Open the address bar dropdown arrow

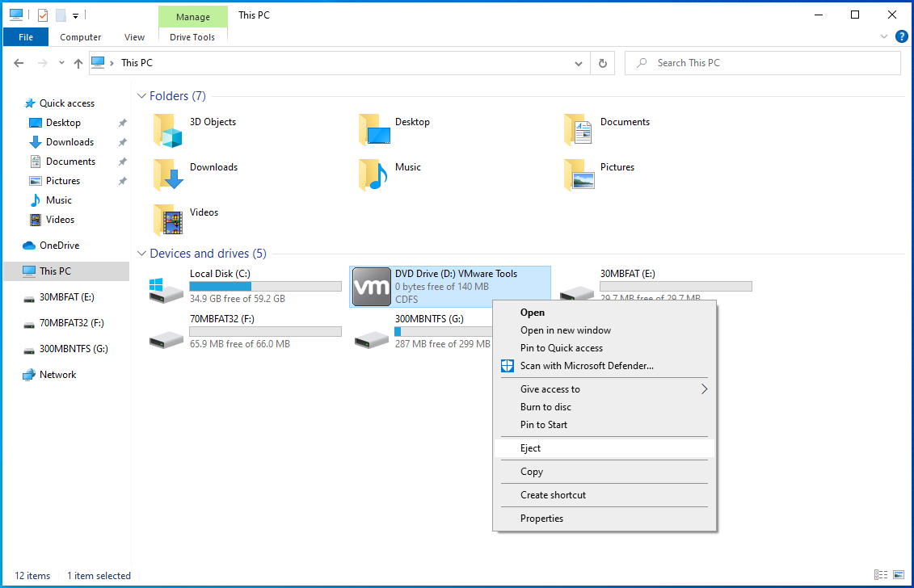tap(578, 62)
